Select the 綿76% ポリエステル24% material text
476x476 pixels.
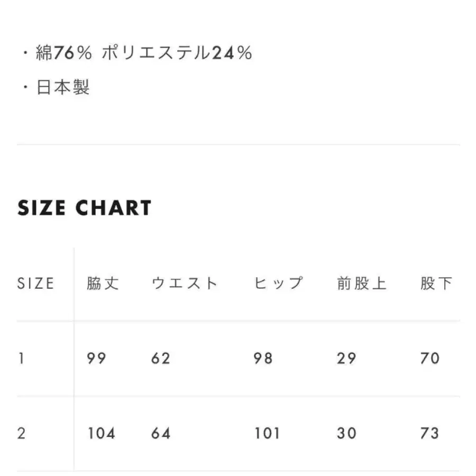click(x=144, y=52)
